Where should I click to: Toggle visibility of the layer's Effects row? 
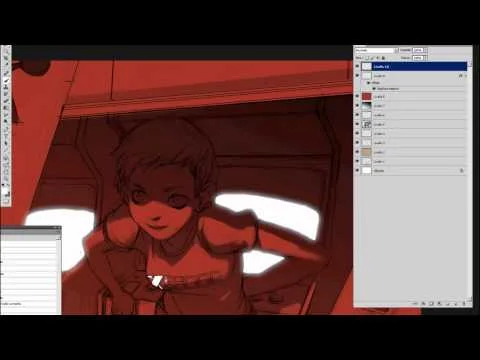pyautogui.click(x=369, y=83)
